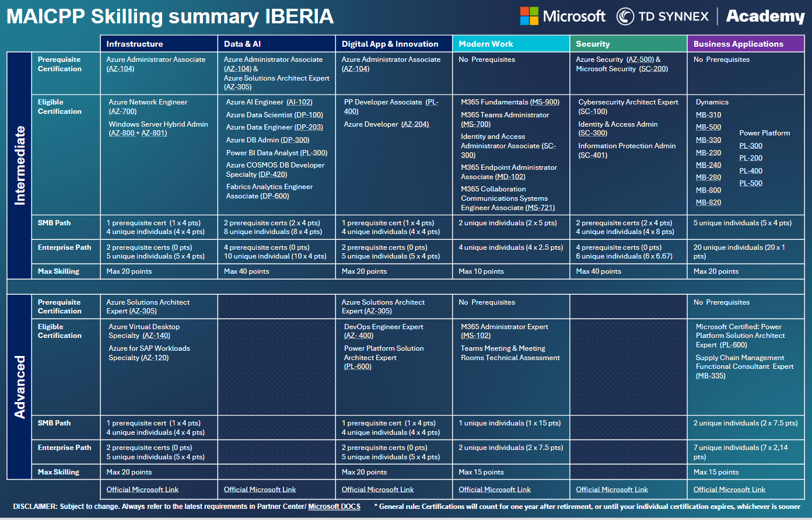Open the MS-102 M365 Administrator Expert link
The height and width of the screenshot is (520, 812).
pos(476,336)
